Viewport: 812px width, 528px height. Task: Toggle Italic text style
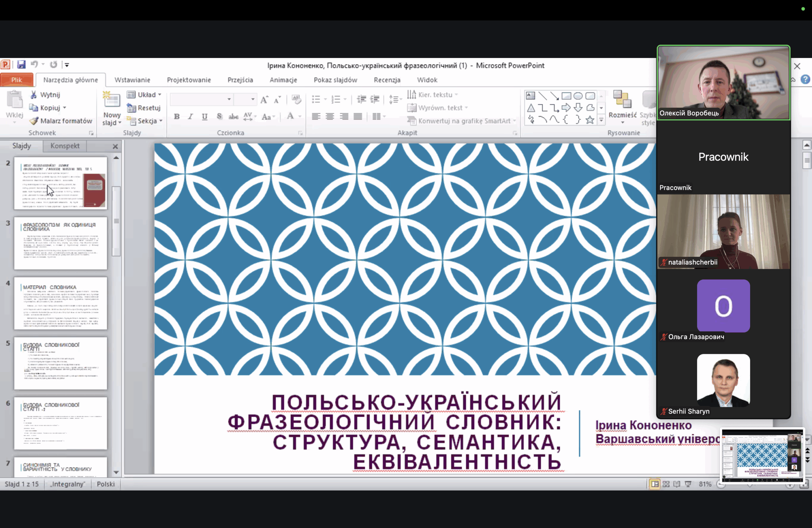click(190, 117)
